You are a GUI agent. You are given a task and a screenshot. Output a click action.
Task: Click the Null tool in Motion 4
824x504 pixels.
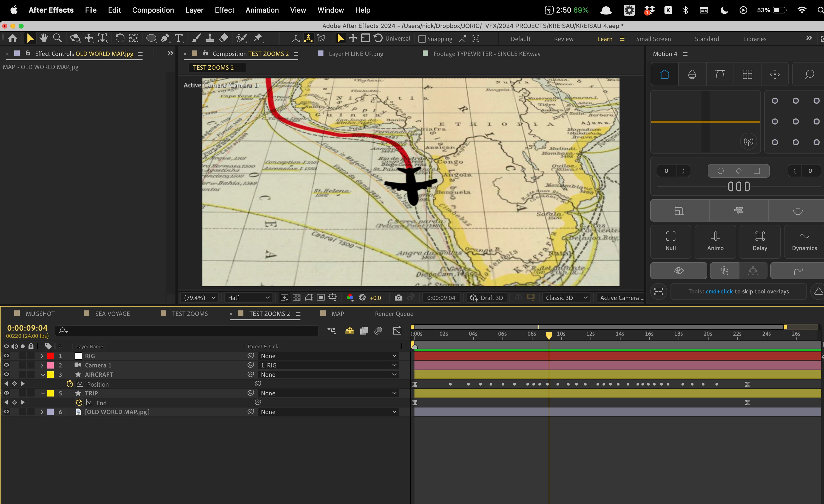point(670,242)
